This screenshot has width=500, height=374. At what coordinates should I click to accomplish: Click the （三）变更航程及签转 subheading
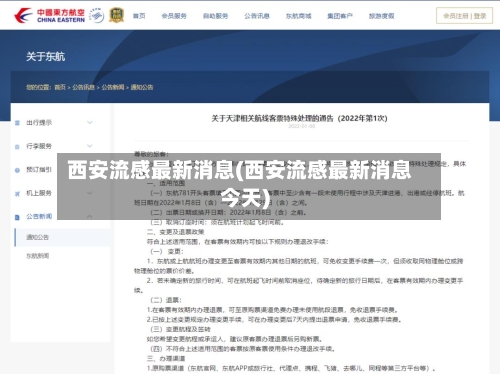click(180, 329)
